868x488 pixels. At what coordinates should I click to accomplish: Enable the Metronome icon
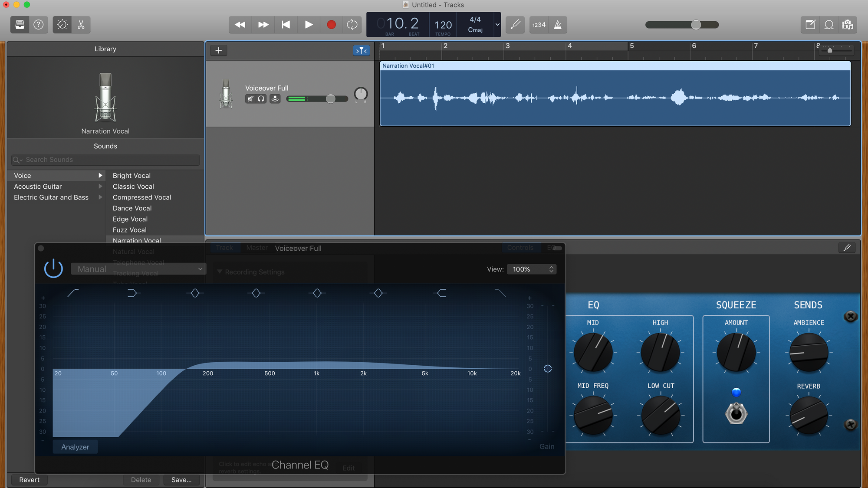(558, 25)
